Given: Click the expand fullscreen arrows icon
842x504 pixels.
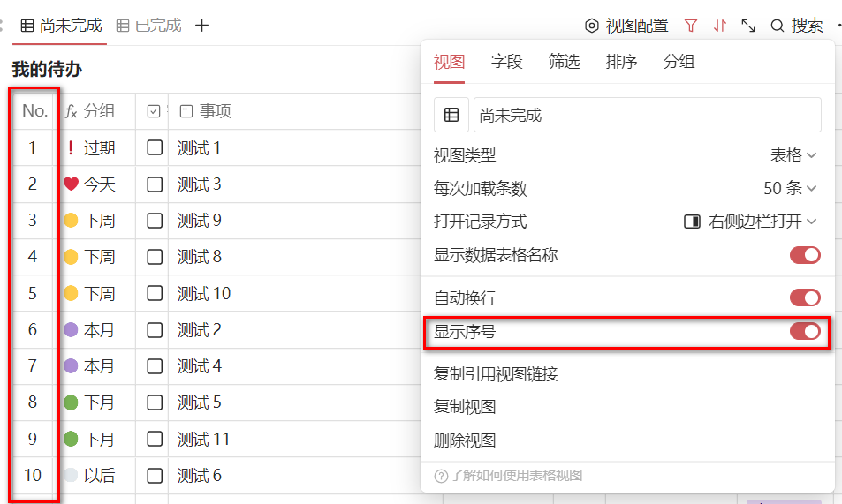Looking at the screenshot, I should point(748,26).
